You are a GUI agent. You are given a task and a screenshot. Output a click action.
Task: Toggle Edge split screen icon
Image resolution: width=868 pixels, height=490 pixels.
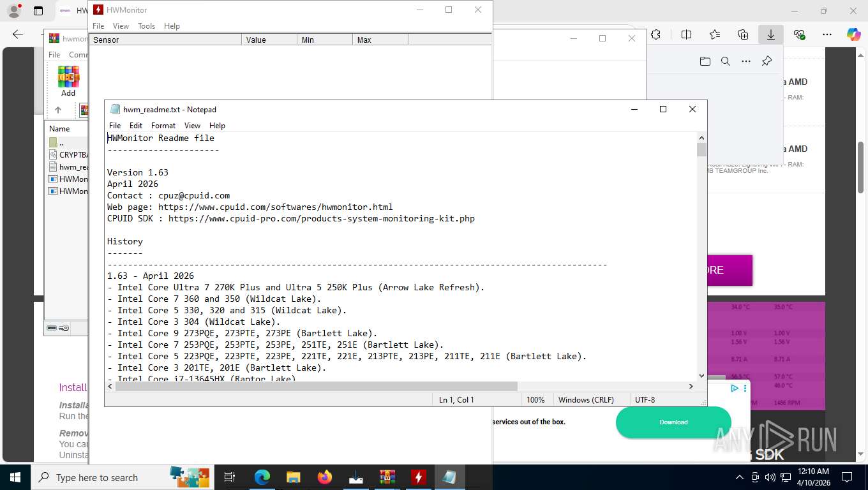click(686, 34)
